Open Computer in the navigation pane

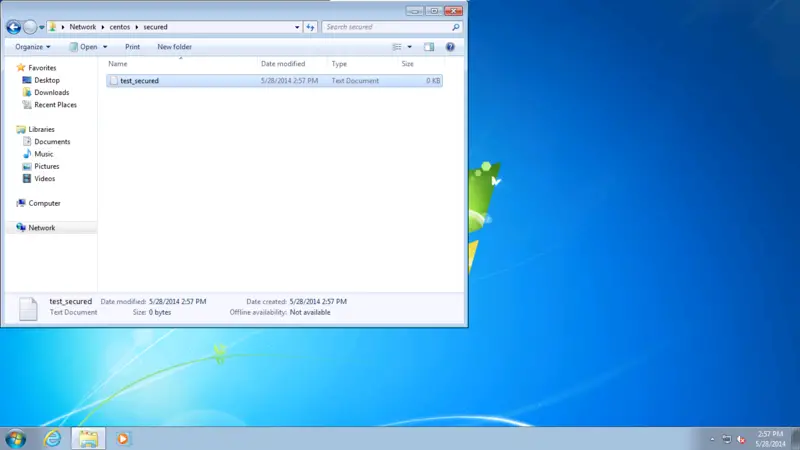tap(44, 203)
